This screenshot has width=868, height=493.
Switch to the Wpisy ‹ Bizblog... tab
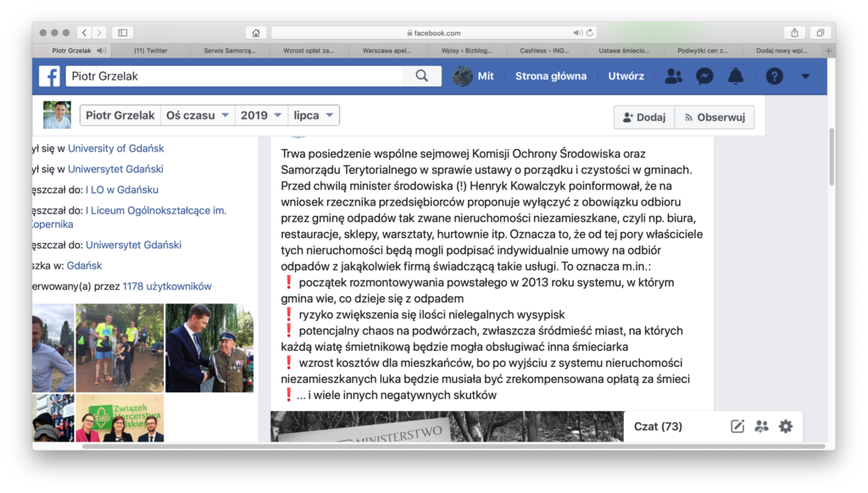pyautogui.click(x=467, y=50)
